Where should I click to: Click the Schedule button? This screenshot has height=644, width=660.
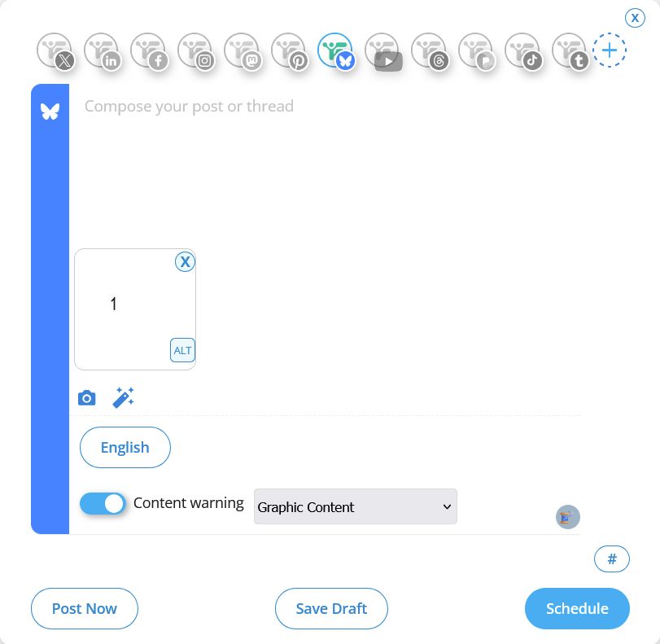[x=577, y=608]
